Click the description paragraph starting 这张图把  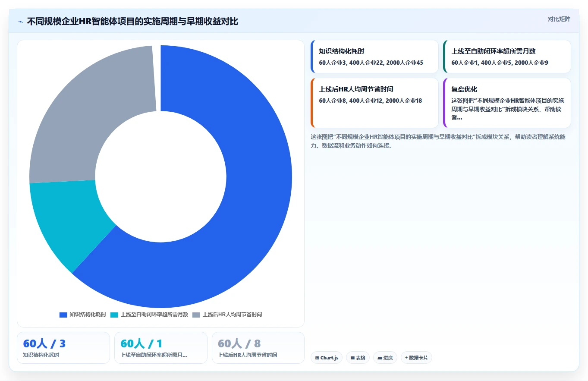pos(437,141)
